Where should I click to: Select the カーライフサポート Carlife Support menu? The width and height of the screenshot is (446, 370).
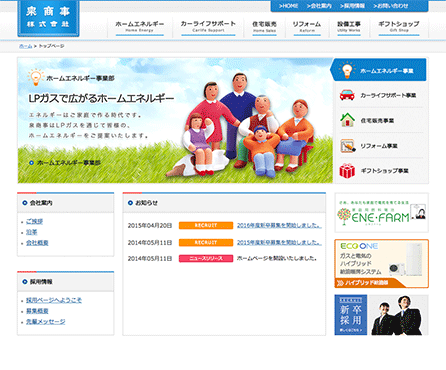click(x=208, y=27)
